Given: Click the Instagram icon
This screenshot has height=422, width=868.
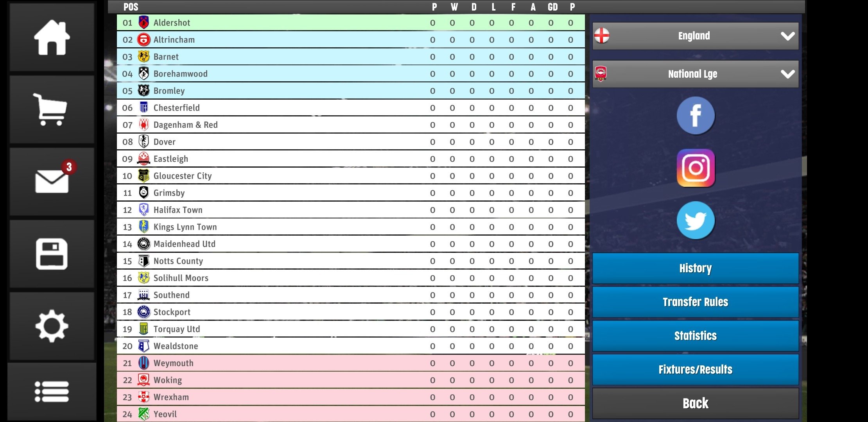Looking at the screenshot, I should (695, 168).
